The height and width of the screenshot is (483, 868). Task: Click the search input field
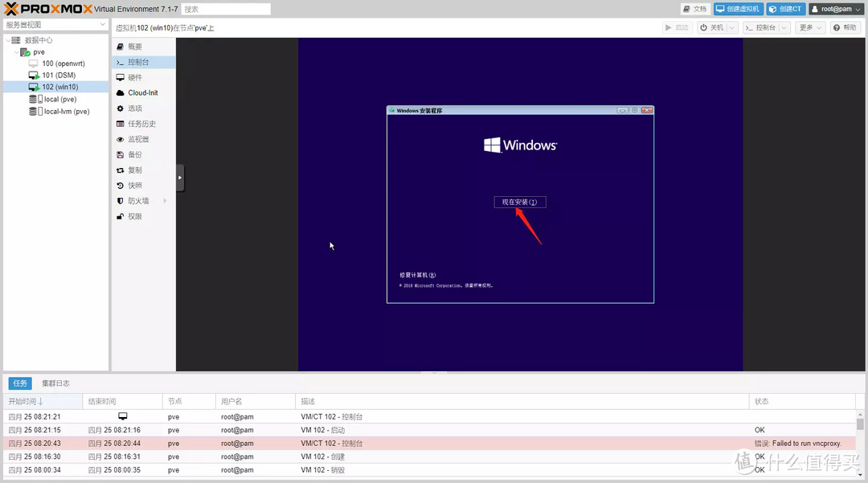point(226,9)
